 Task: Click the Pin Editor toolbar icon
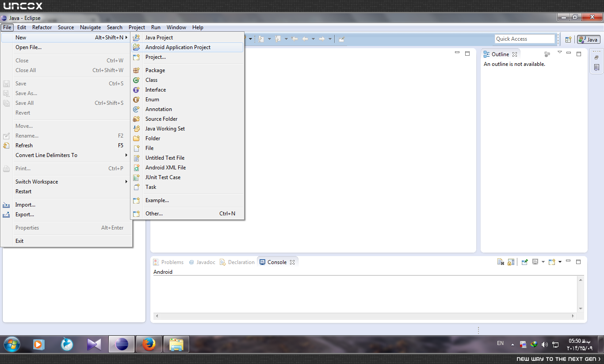[341, 39]
